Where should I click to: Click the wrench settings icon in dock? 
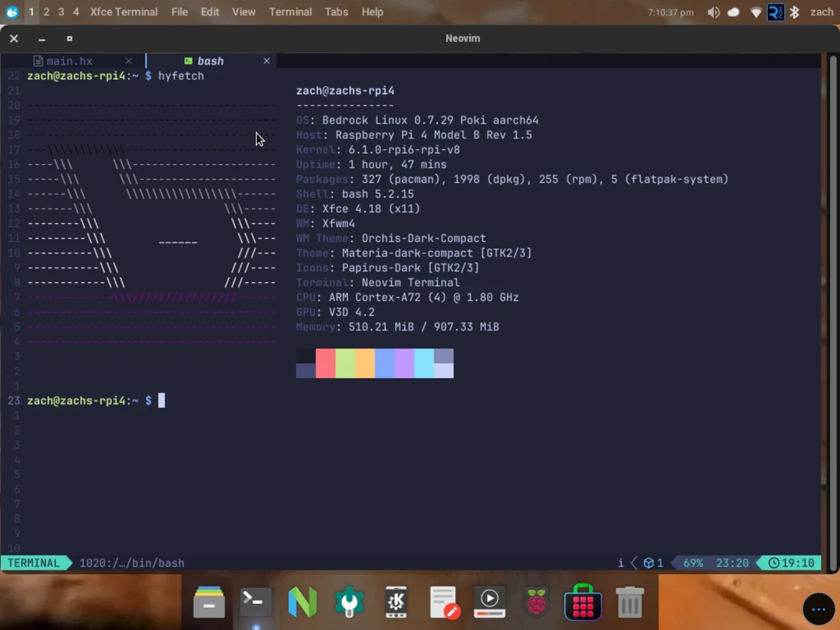[x=348, y=601]
